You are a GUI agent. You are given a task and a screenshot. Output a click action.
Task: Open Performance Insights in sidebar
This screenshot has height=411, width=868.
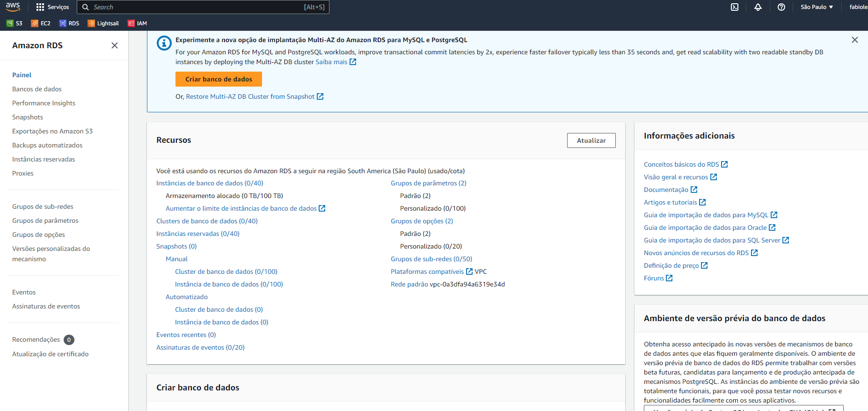44,103
